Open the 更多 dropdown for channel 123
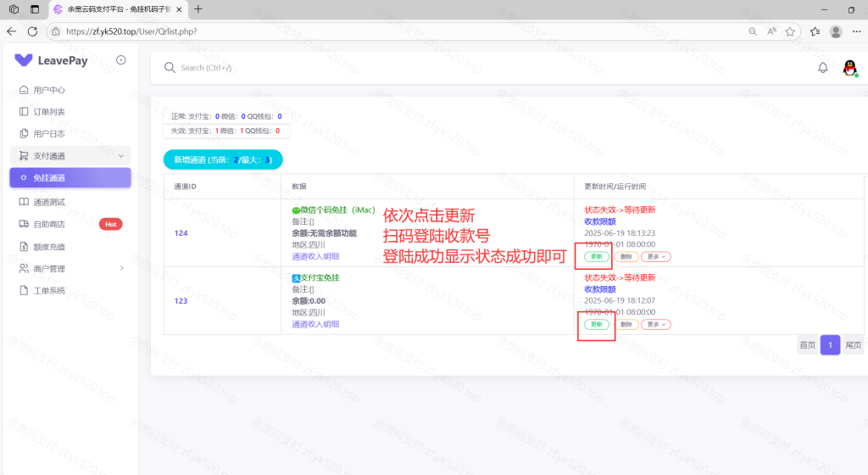The height and width of the screenshot is (475, 868). pyautogui.click(x=656, y=324)
